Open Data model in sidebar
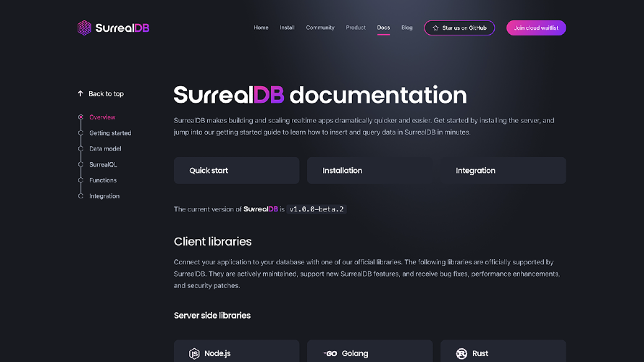Image resolution: width=644 pixels, height=362 pixels. [x=105, y=148]
